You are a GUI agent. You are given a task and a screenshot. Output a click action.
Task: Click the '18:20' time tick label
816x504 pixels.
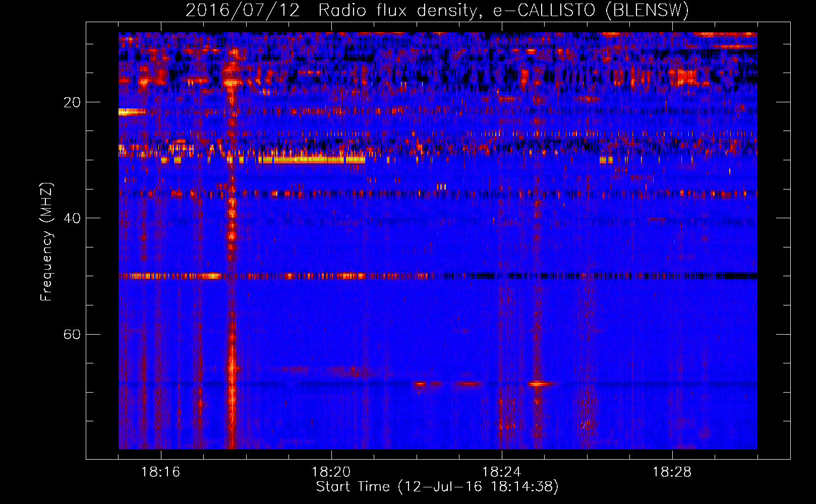(331, 472)
